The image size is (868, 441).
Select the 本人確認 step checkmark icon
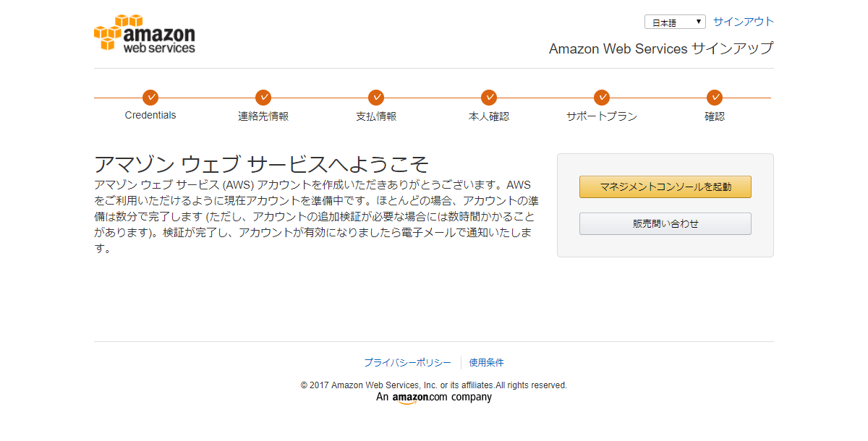click(489, 98)
